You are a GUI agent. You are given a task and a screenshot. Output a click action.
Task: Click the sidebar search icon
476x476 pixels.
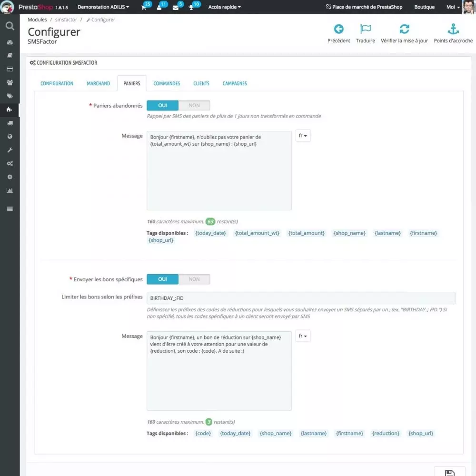point(10,26)
